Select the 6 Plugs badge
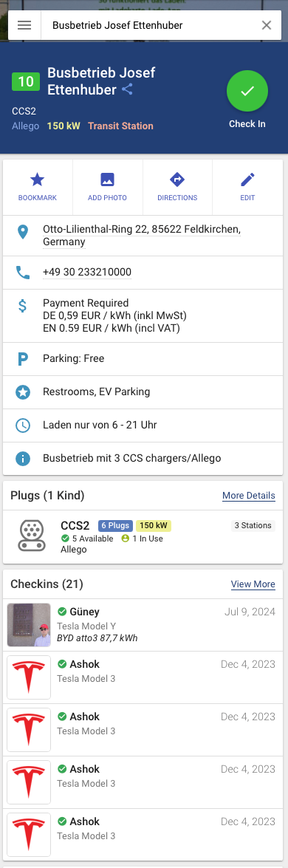The width and height of the screenshot is (288, 868). click(x=115, y=525)
